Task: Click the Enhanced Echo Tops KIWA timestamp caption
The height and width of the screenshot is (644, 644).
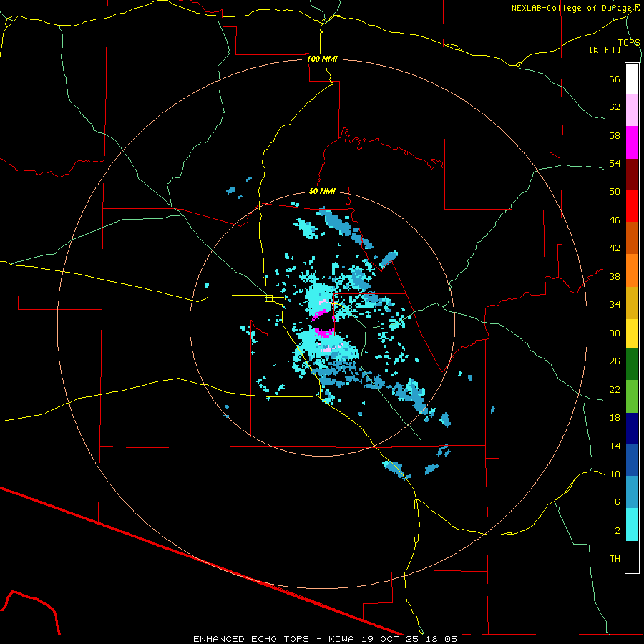Action: [x=325, y=639]
